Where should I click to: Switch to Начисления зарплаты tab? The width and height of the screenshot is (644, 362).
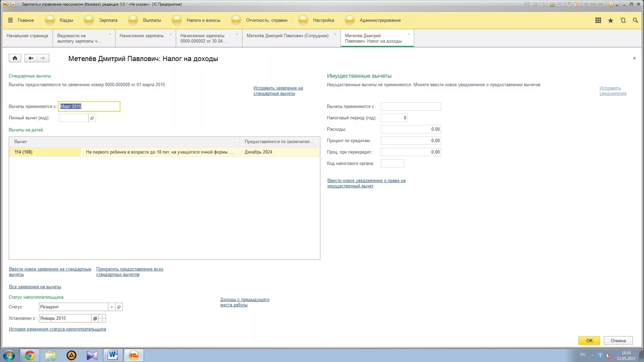(x=142, y=36)
